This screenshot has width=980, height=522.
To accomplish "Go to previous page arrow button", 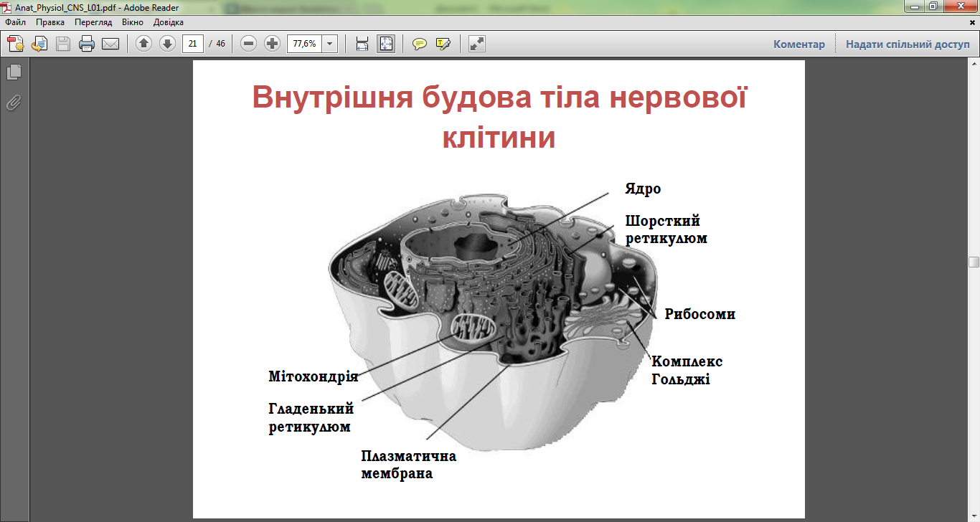I will point(143,44).
